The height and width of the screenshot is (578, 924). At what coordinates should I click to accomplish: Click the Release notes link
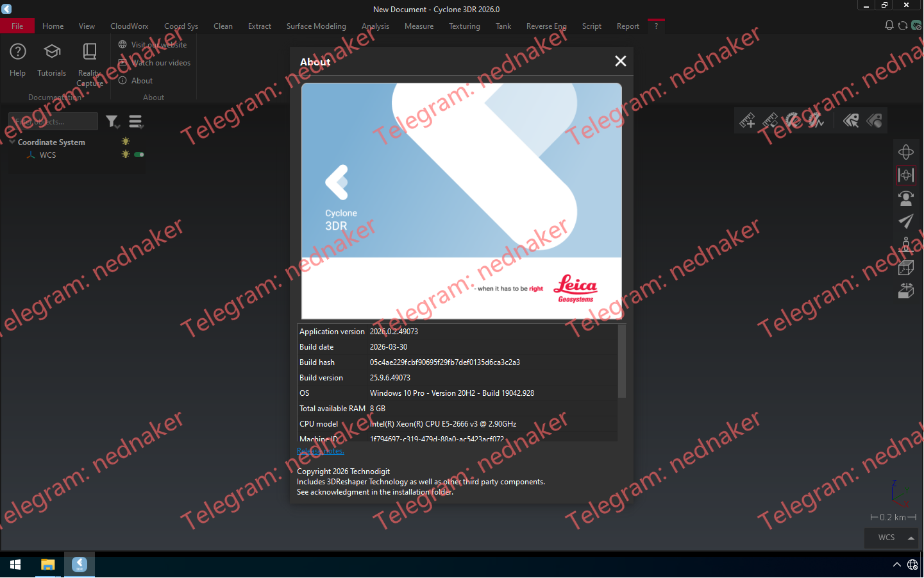point(320,450)
